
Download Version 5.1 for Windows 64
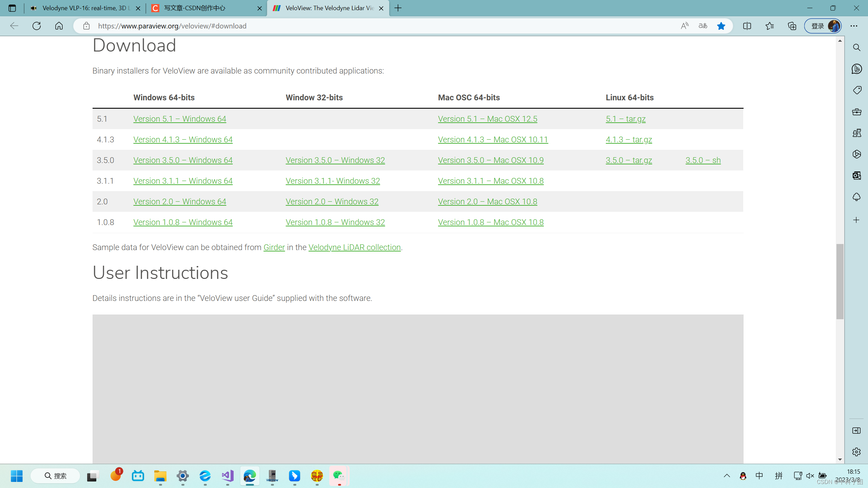[179, 119]
